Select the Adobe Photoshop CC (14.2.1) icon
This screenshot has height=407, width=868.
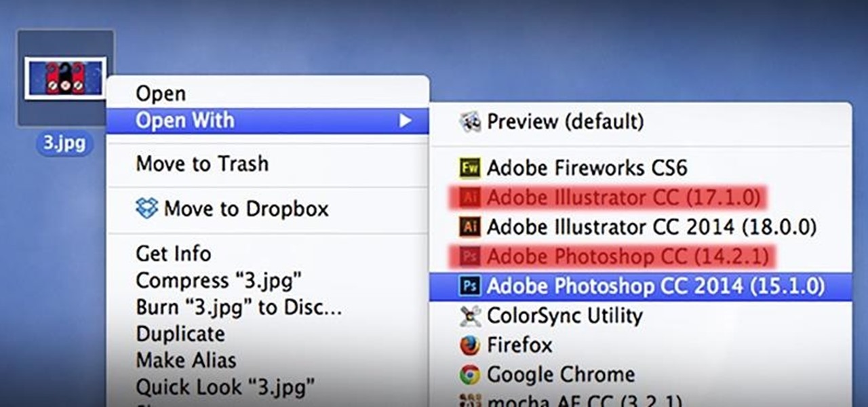pos(469,256)
